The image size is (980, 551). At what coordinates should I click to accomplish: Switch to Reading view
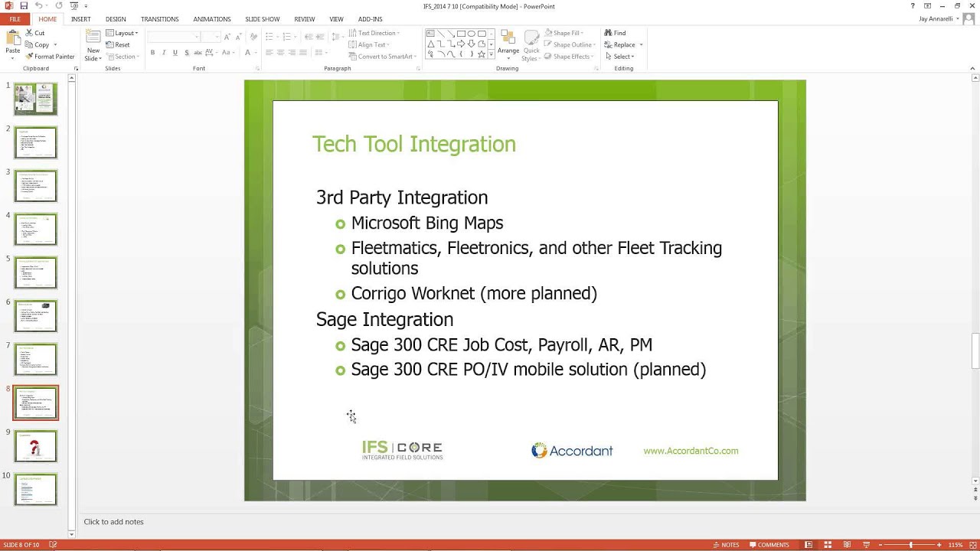(x=846, y=545)
